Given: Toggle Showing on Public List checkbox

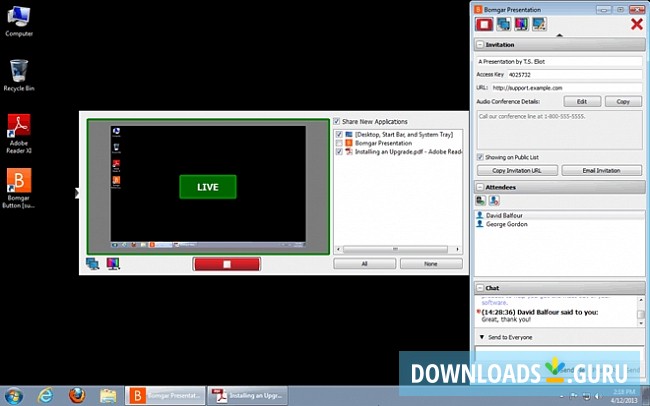Looking at the screenshot, I should (x=480, y=157).
